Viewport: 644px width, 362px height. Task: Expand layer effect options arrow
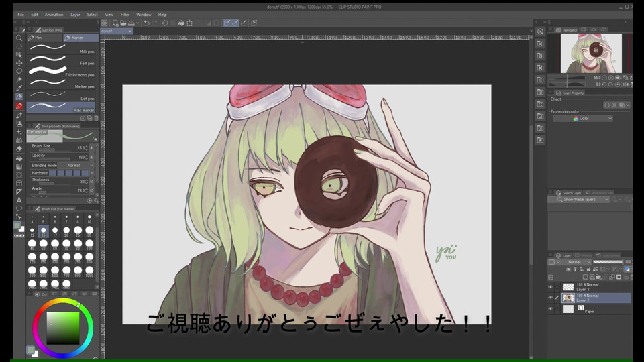click(628, 105)
